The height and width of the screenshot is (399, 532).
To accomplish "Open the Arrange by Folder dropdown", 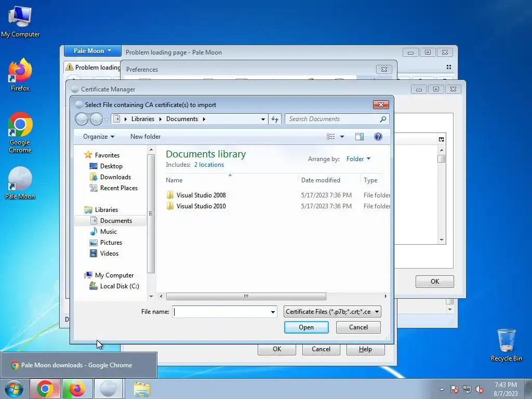I will click(358, 159).
